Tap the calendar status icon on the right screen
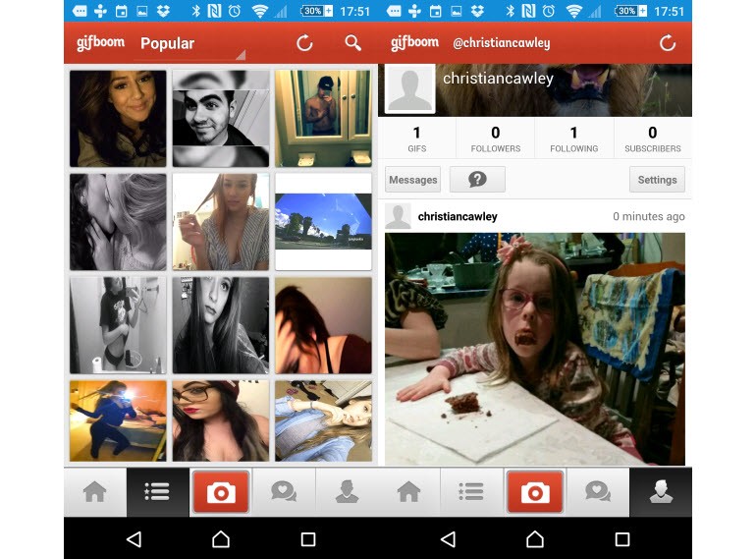Viewport: 756px width, 559px height. pyautogui.click(x=435, y=11)
